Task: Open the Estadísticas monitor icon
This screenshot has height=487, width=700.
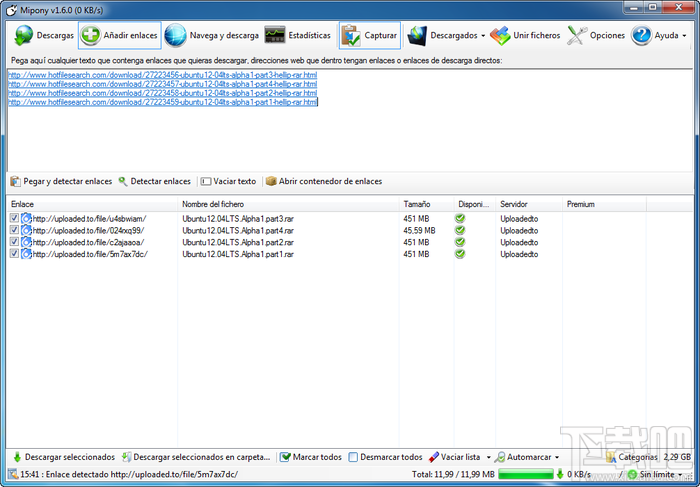Action: click(275, 35)
